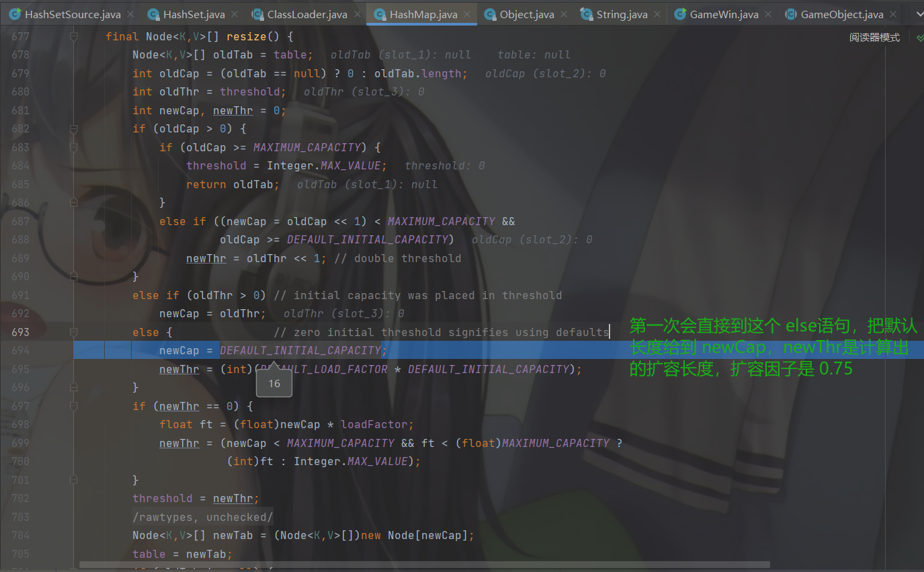Click line number 678 in the gutter

point(21,54)
